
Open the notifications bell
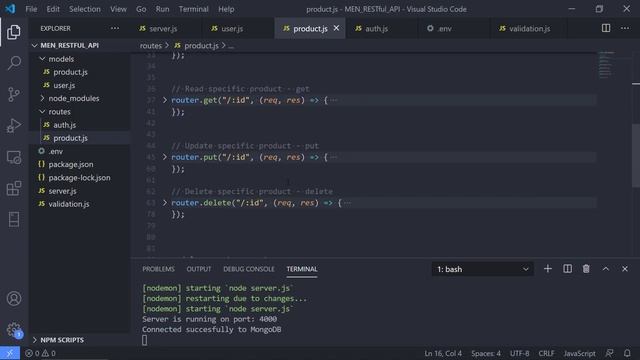[x=627, y=353]
